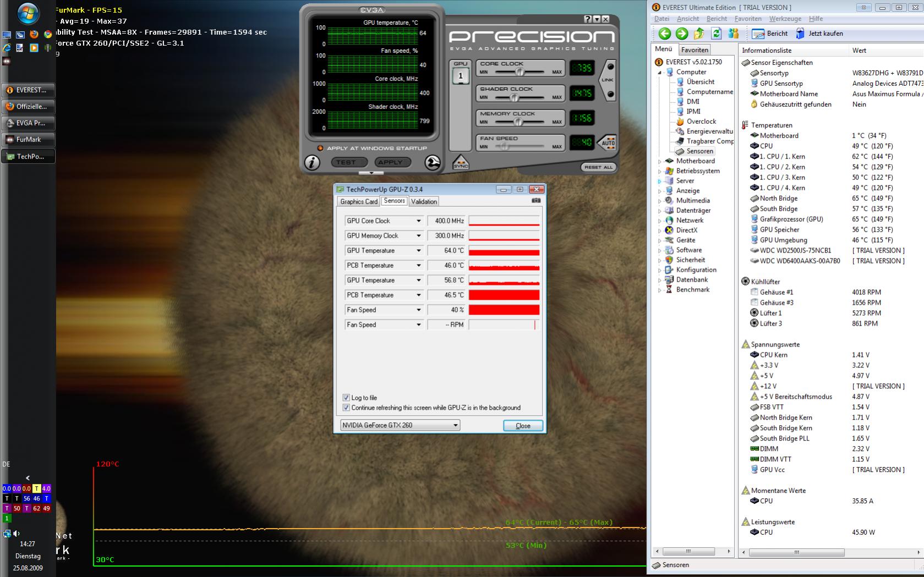Click the SYNC button in EVGA Precision
This screenshot has height=577, width=924.
click(x=461, y=162)
